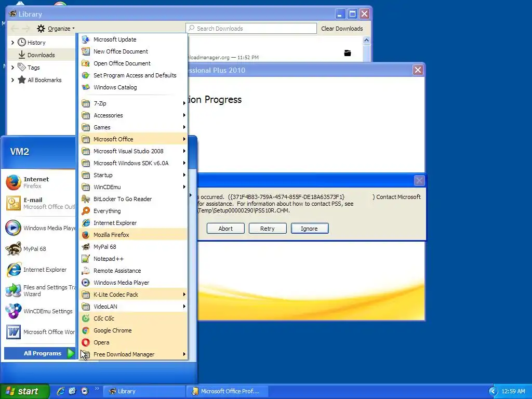532x399 pixels.
Task: Show hidden tray icons arrow
Action: [493, 391]
